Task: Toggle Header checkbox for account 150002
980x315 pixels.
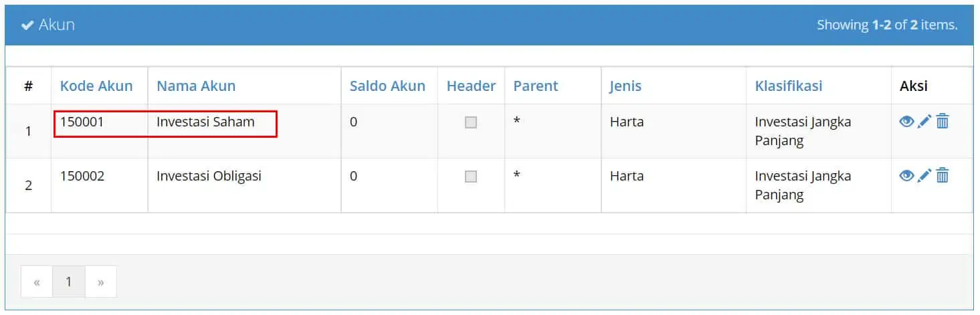Action: tap(471, 177)
